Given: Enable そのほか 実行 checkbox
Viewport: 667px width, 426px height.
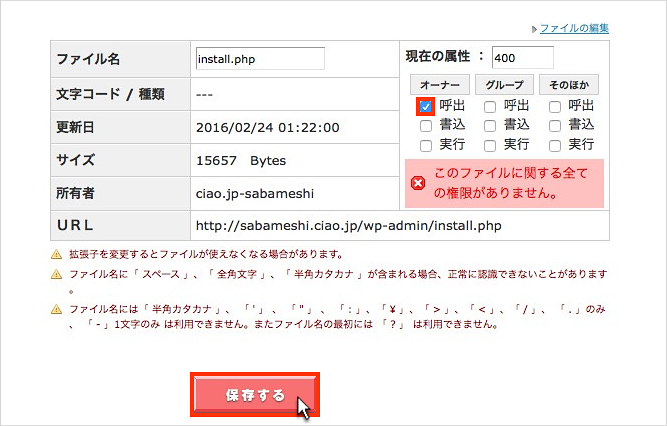Looking at the screenshot, I should click(x=555, y=146).
